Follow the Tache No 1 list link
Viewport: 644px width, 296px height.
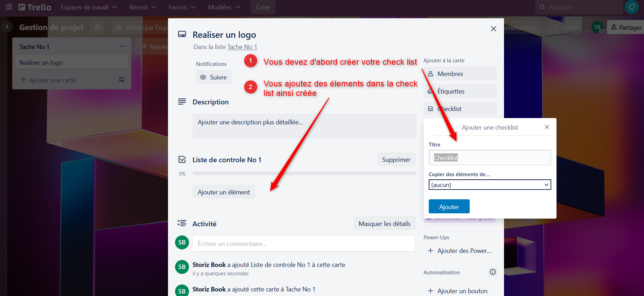pyautogui.click(x=242, y=47)
